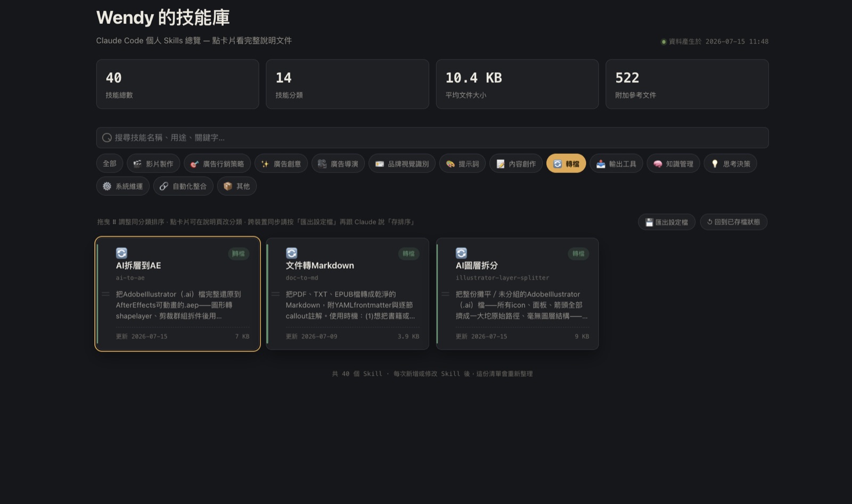
Task: Click the drag handle on AI圖層拆分 card
Action: point(446,294)
